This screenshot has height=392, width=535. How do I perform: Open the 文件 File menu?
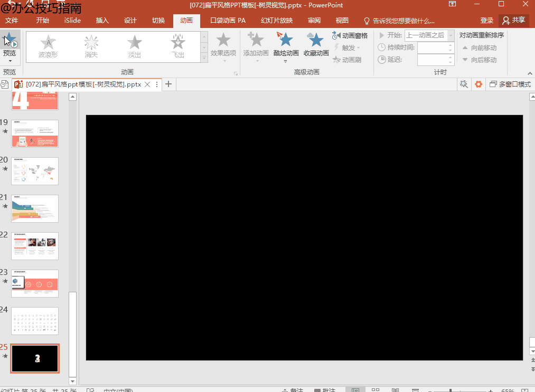(12, 21)
